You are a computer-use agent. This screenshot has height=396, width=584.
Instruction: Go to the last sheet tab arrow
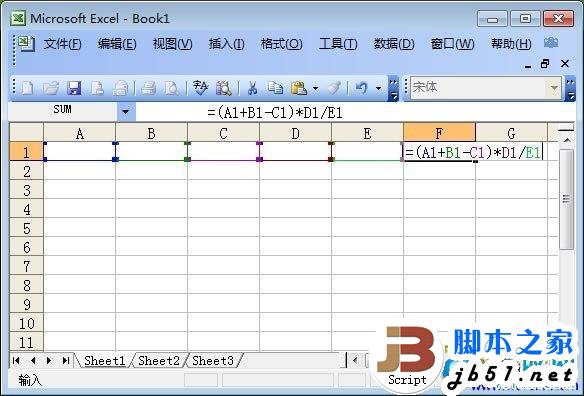coord(66,360)
